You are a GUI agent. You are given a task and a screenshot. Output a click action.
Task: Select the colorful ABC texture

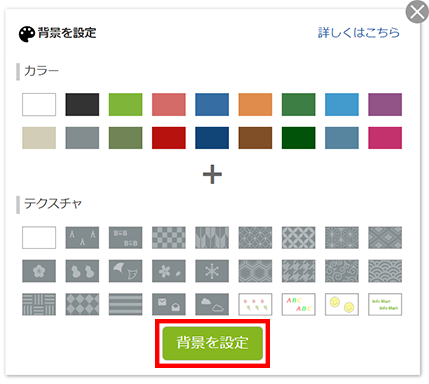pos(298,304)
